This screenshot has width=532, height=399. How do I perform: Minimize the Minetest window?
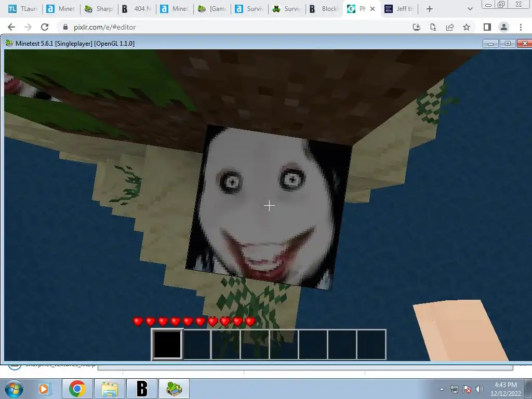pyautogui.click(x=490, y=44)
